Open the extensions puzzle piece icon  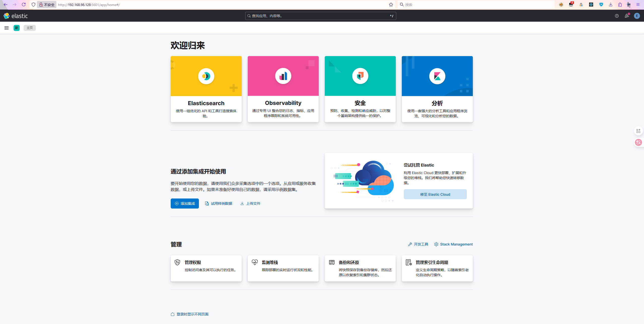(x=620, y=5)
